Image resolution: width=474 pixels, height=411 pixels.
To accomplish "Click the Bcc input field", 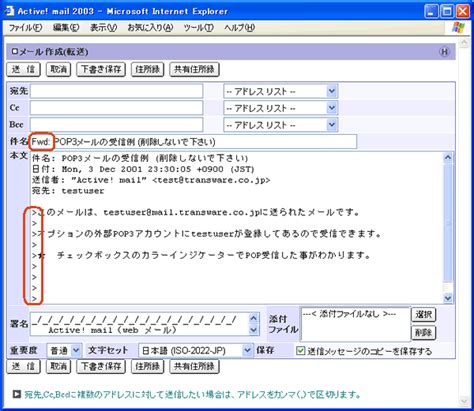I will coord(116,125).
